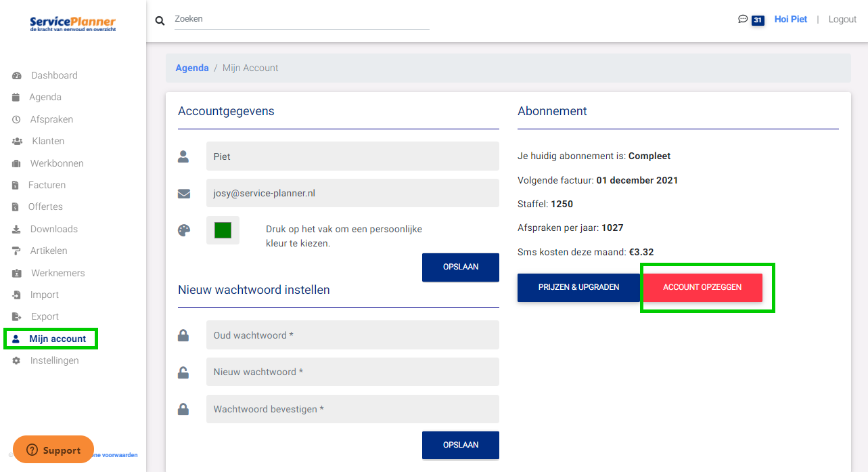Click the Klanten people icon

click(18, 142)
